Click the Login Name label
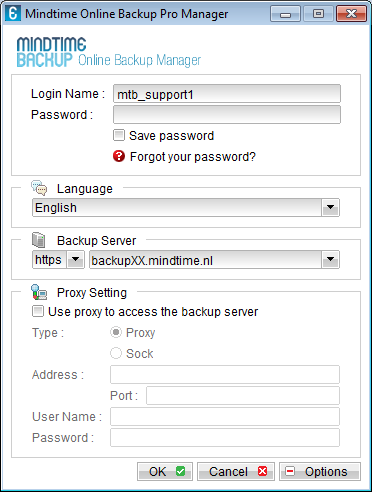 pos(68,94)
